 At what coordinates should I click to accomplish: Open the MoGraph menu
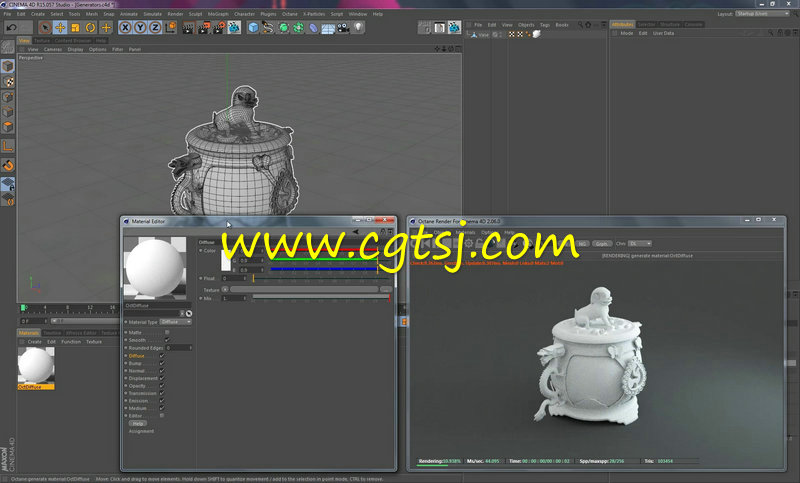coord(218,14)
